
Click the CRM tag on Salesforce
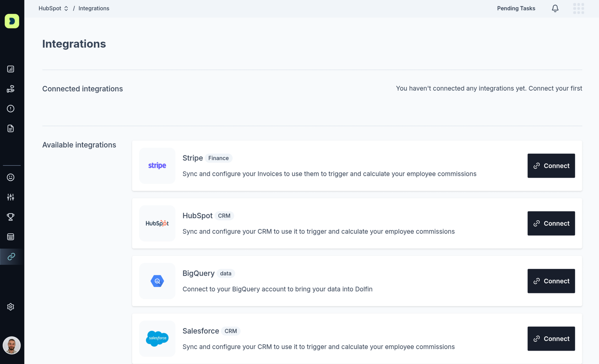click(231, 331)
